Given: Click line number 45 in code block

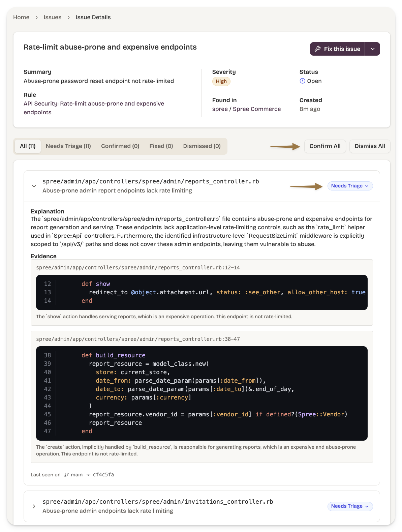Looking at the screenshot, I should click(x=48, y=414).
